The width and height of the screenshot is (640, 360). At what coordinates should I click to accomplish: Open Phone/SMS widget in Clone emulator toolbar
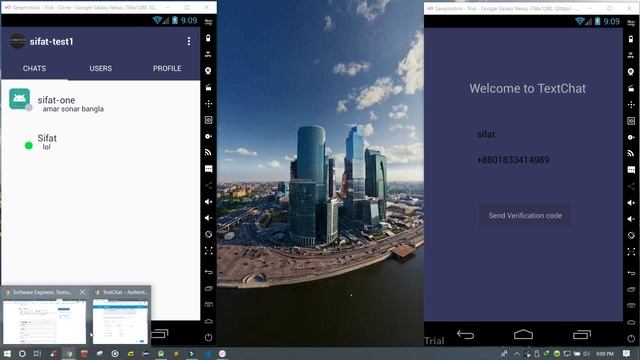[x=208, y=169]
